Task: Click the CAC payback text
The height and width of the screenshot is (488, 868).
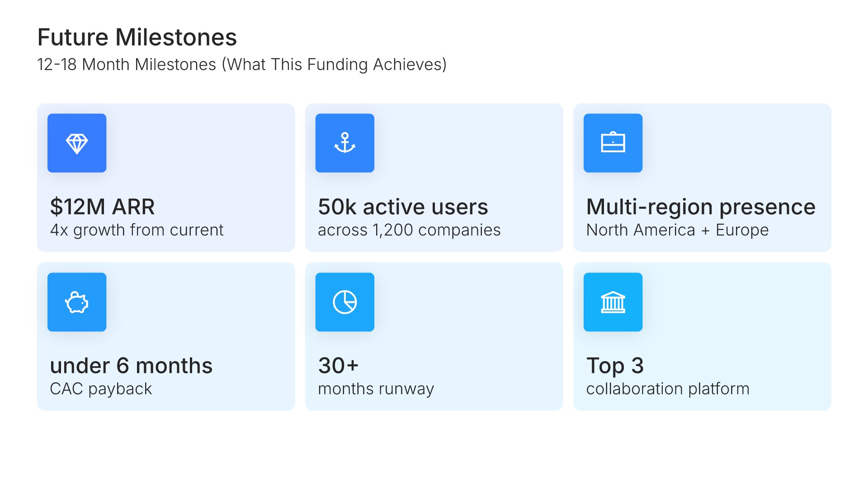Action: 101,389
